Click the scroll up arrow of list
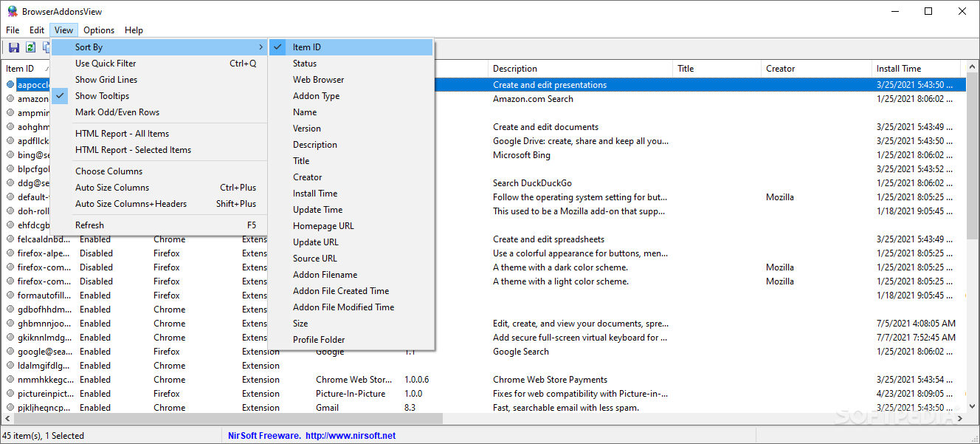The height and width of the screenshot is (444, 980). 972,67
